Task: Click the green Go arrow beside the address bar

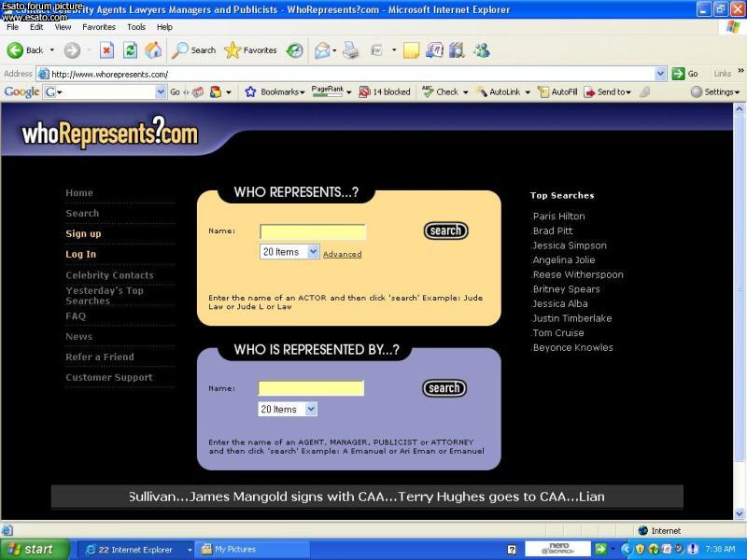Action: (678, 74)
